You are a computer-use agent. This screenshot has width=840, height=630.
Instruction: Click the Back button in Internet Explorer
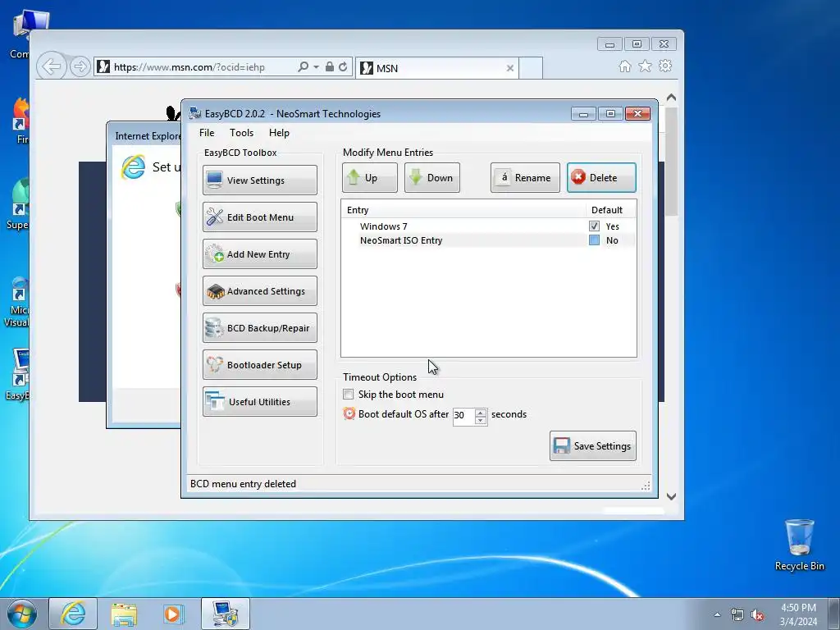point(52,67)
